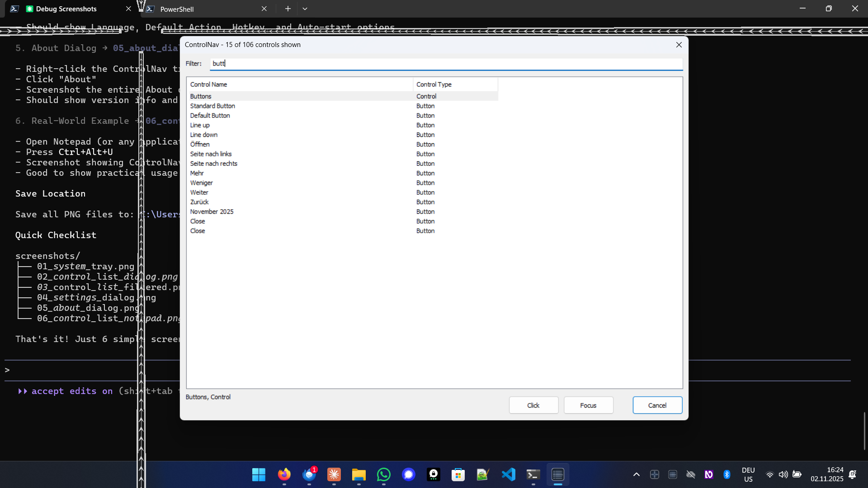Open the Wi-Fi status tray icon

click(x=770, y=475)
